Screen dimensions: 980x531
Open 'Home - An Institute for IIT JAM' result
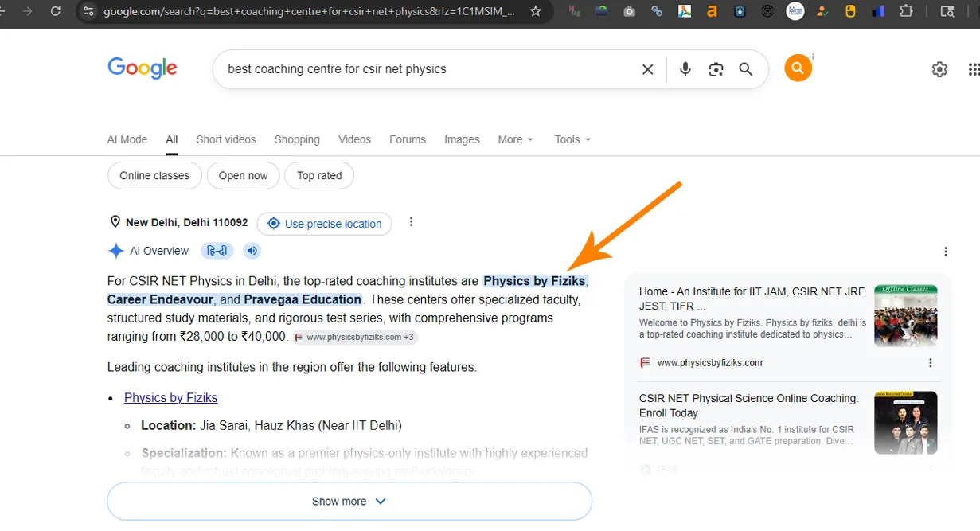(752, 299)
